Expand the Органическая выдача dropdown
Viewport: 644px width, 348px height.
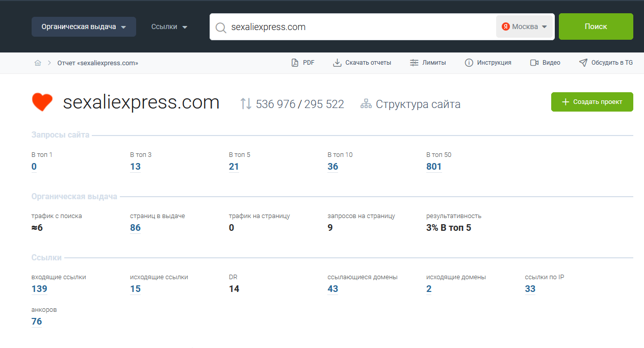tap(84, 27)
